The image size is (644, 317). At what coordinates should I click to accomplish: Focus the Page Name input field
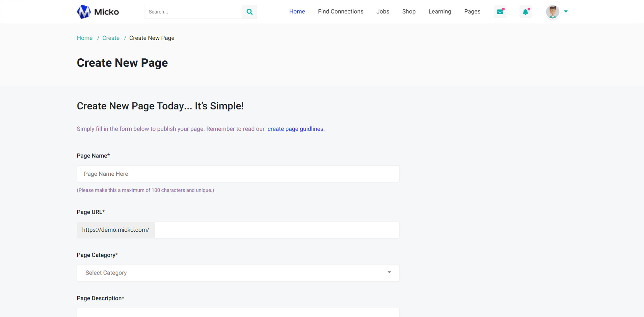coord(238,174)
